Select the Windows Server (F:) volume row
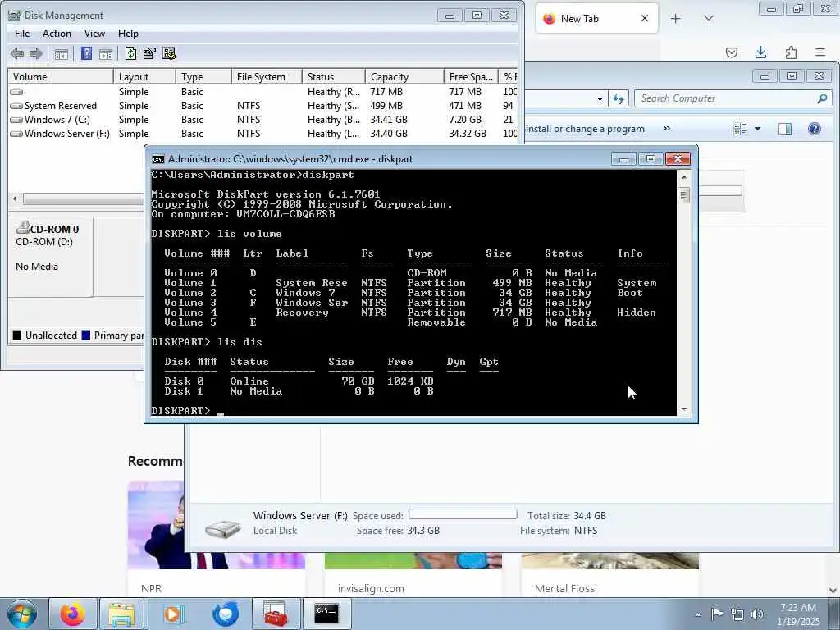Viewport: 840px width, 630px height. coord(262,134)
